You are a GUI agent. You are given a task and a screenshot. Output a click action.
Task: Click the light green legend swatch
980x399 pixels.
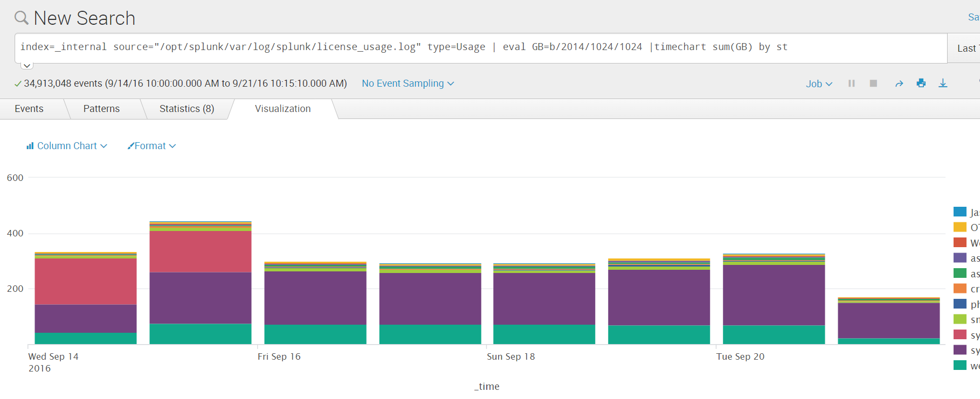tap(960, 319)
